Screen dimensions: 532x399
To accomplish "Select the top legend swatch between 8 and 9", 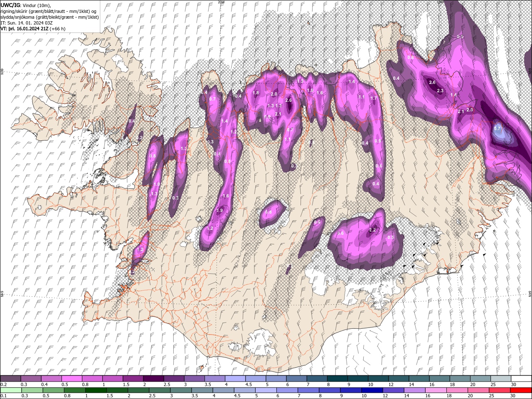I will tap(337, 379).
